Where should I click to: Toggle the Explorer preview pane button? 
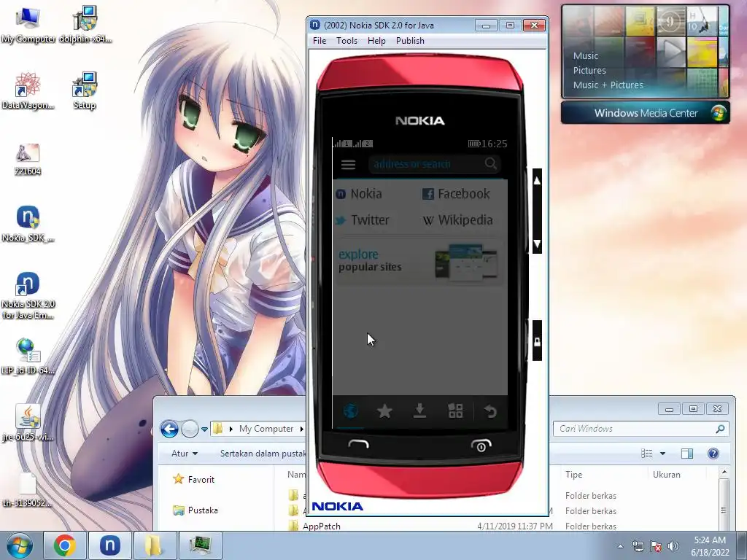pyautogui.click(x=687, y=454)
